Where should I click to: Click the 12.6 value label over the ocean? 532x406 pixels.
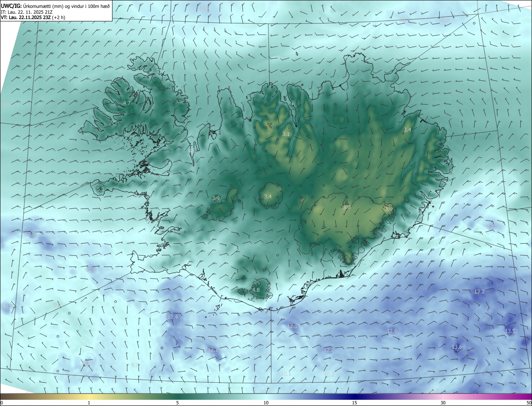392,331
